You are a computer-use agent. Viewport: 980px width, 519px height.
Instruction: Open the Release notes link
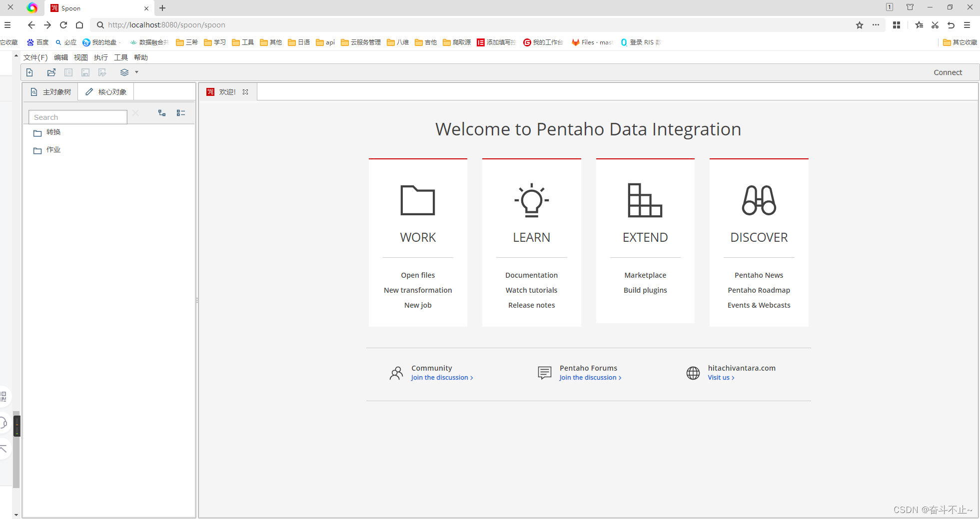531,305
